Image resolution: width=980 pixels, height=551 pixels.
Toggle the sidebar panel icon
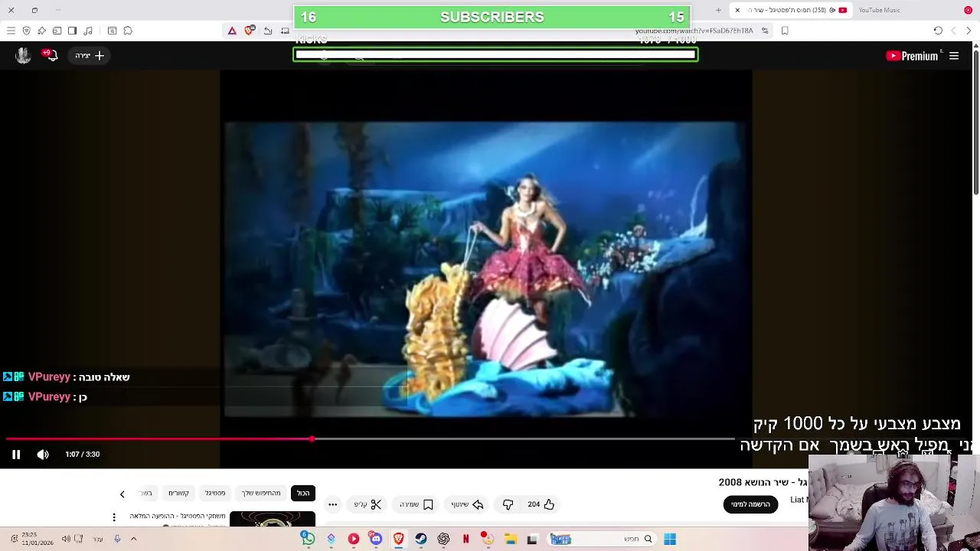point(72,31)
